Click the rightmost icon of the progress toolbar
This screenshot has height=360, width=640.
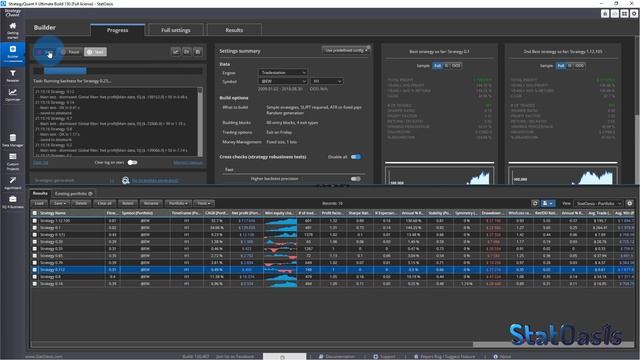(x=198, y=52)
